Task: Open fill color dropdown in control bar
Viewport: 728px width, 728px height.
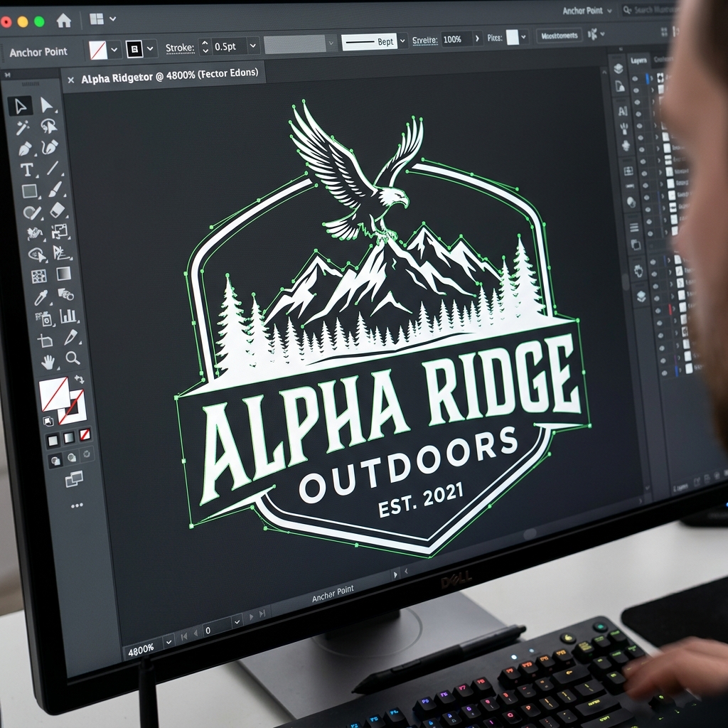Action: (114, 49)
